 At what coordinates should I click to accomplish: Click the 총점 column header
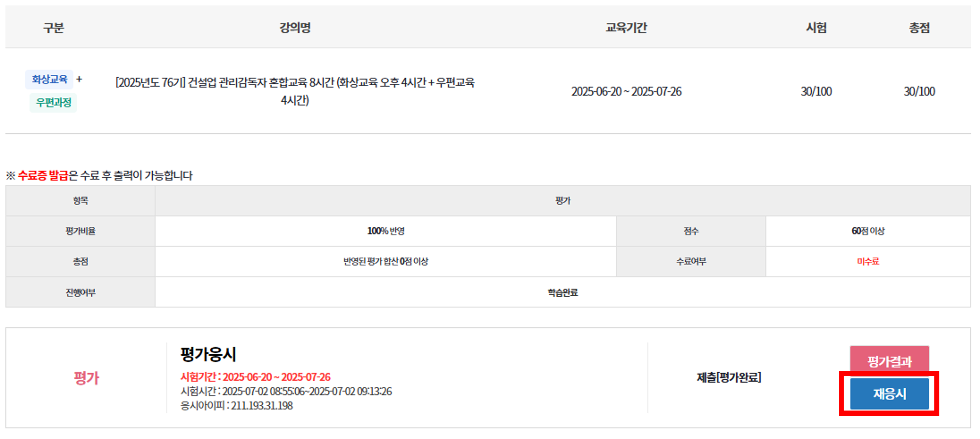tap(919, 28)
